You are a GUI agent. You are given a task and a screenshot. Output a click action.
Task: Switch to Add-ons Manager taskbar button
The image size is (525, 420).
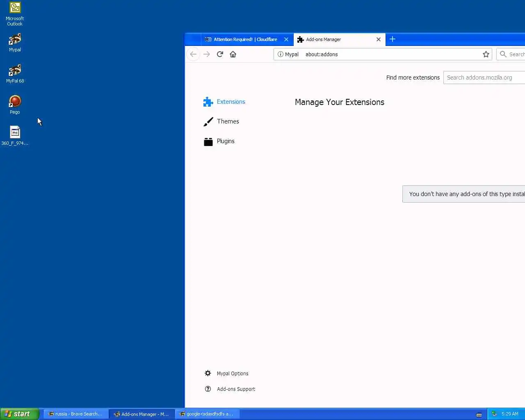click(x=142, y=414)
